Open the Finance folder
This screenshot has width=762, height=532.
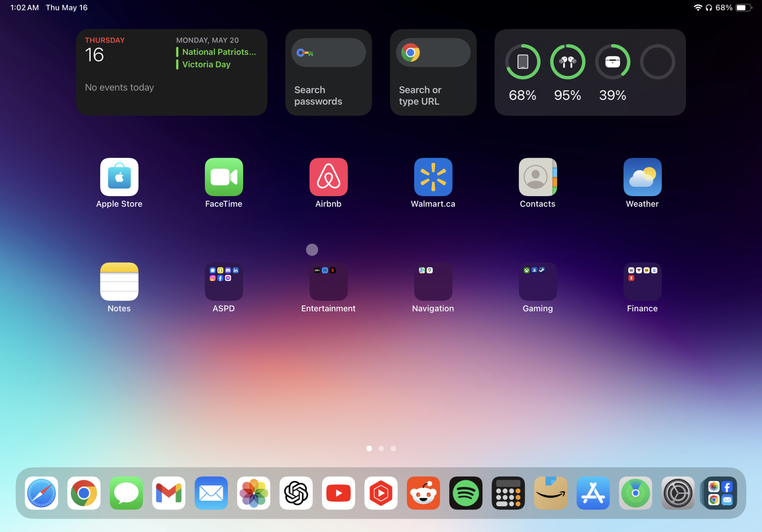(642, 282)
